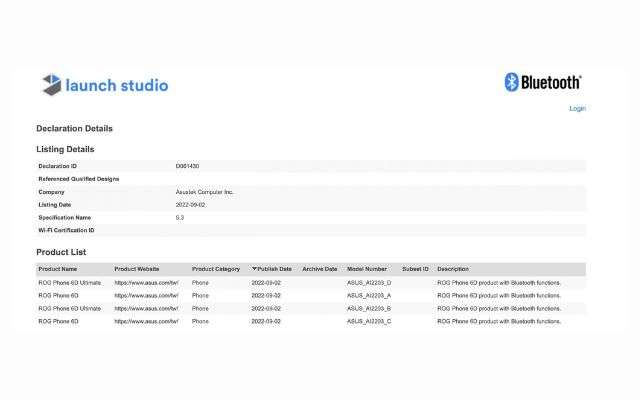Viewport: 640px width, 400px height.
Task: Select Specification Name value 5.3
Action: coord(180,218)
